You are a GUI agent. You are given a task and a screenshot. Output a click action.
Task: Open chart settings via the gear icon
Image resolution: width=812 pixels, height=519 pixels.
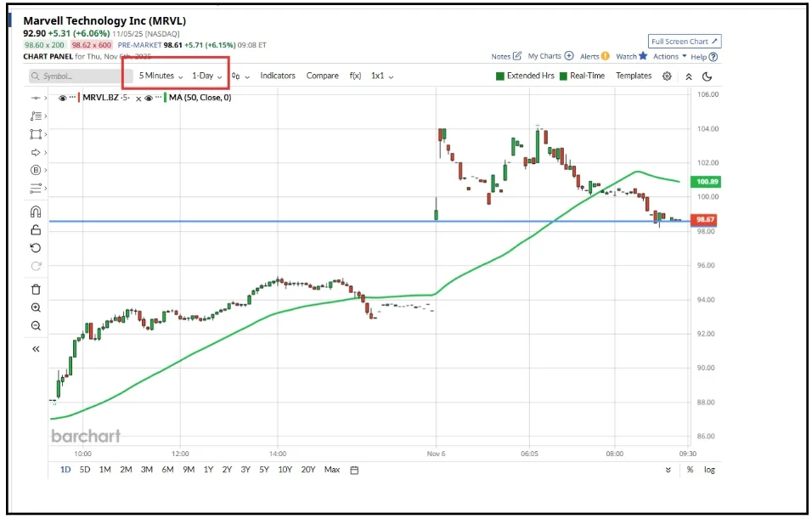point(668,76)
